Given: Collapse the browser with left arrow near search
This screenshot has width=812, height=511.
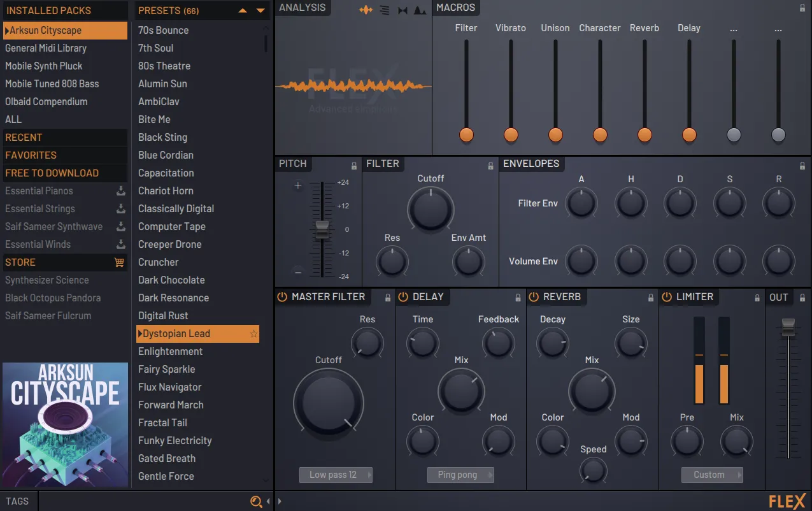Looking at the screenshot, I should [268, 501].
